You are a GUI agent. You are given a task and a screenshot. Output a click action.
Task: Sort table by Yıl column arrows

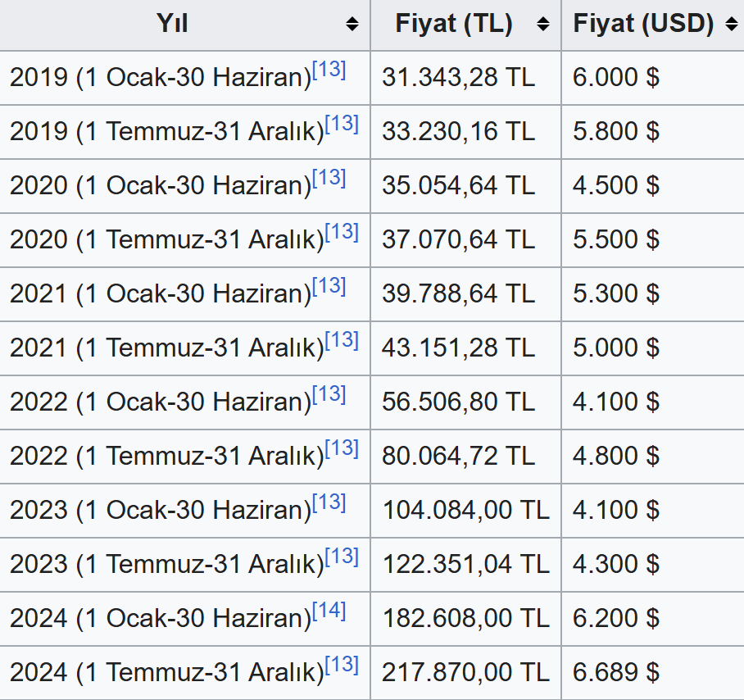[352, 25]
